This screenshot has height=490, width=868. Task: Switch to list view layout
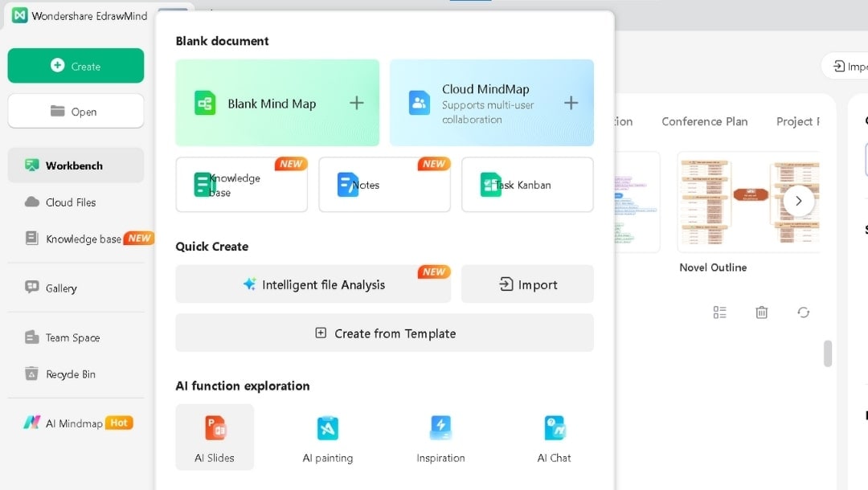719,312
